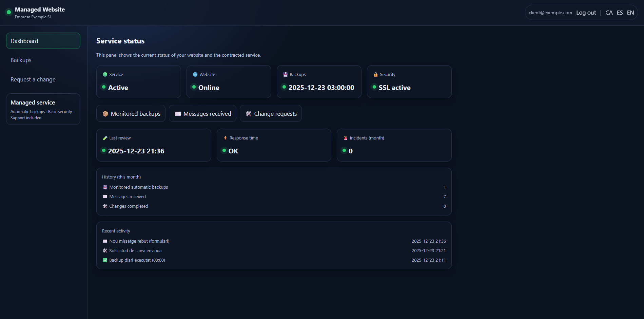Click the green checkmark beside Backup diari executat
This screenshot has width=644, height=319.
point(105,260)
